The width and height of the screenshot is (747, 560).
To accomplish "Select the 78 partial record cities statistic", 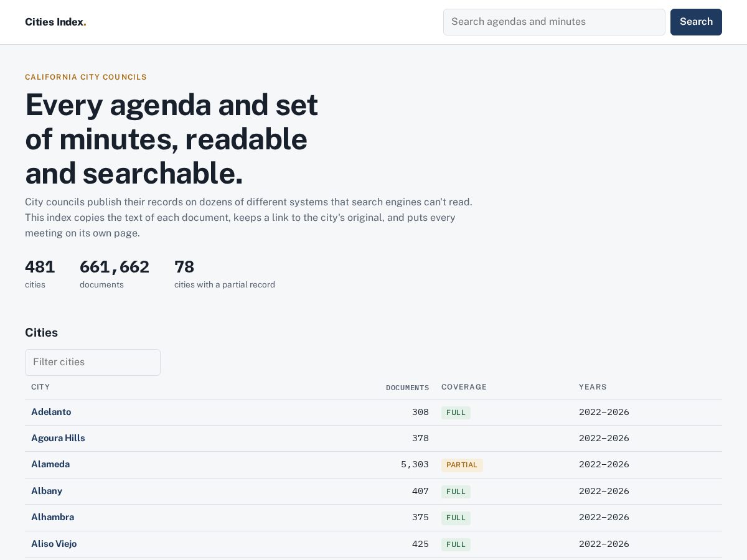I will (x=225, y=274).
